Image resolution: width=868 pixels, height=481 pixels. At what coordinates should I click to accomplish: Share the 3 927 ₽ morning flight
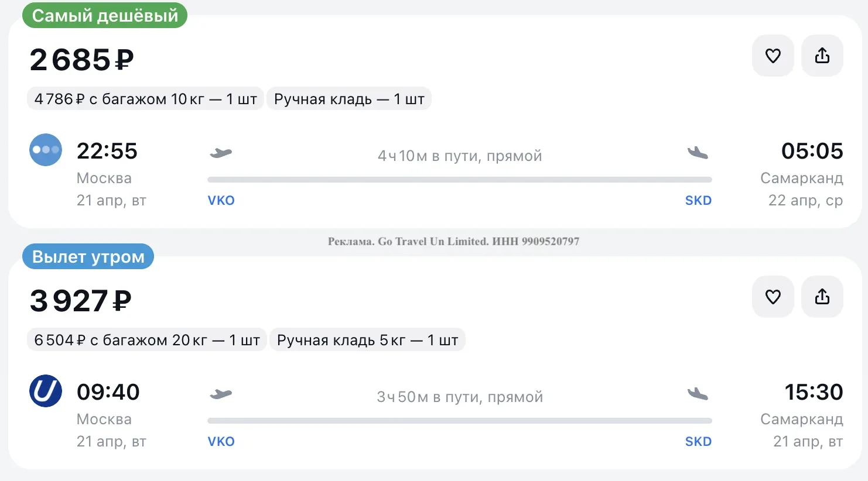(x=822, y=297)
